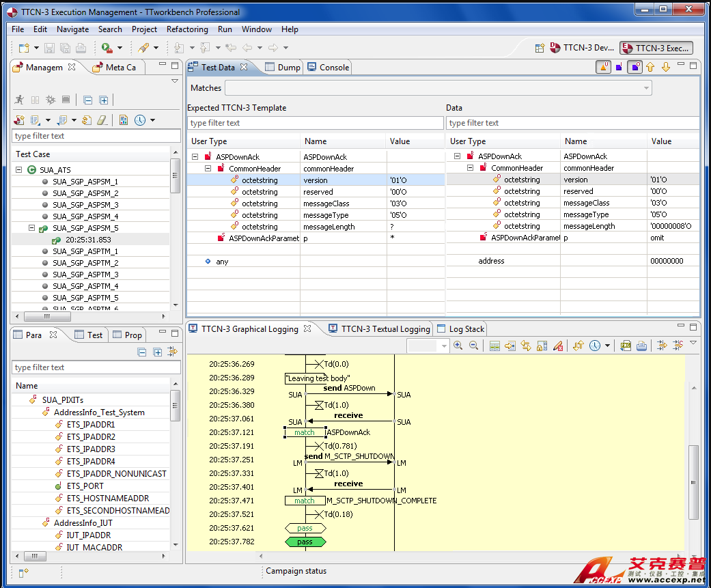Click the printer icon in Graphical Logging toolbar
The width and height of the screenshot is (711, 588).
pos(641,346)
